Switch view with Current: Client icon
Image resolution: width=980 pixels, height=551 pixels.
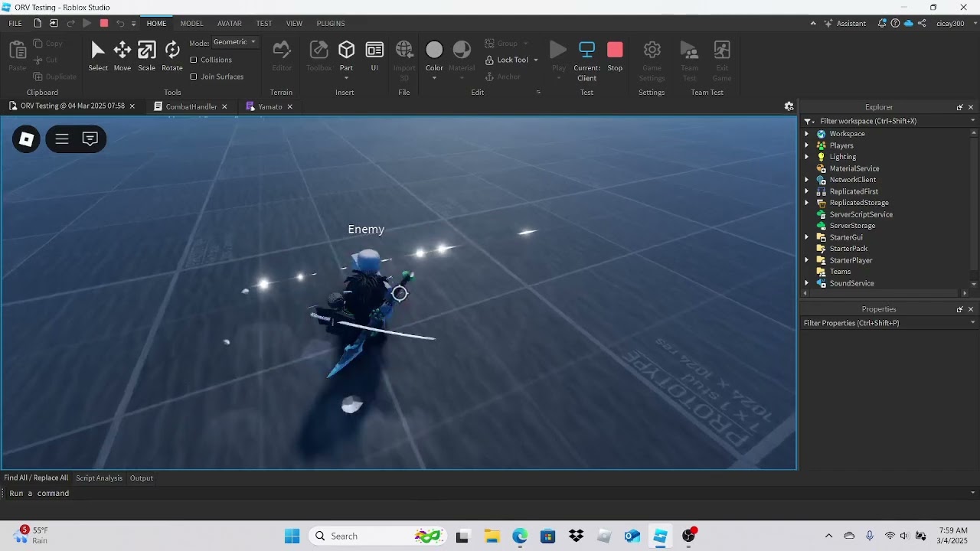click(587, 50)
